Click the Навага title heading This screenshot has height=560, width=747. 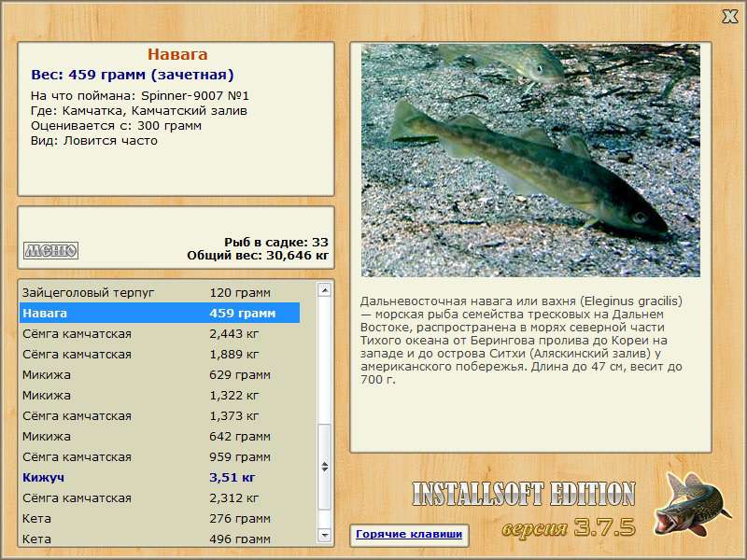pos(177,54)
